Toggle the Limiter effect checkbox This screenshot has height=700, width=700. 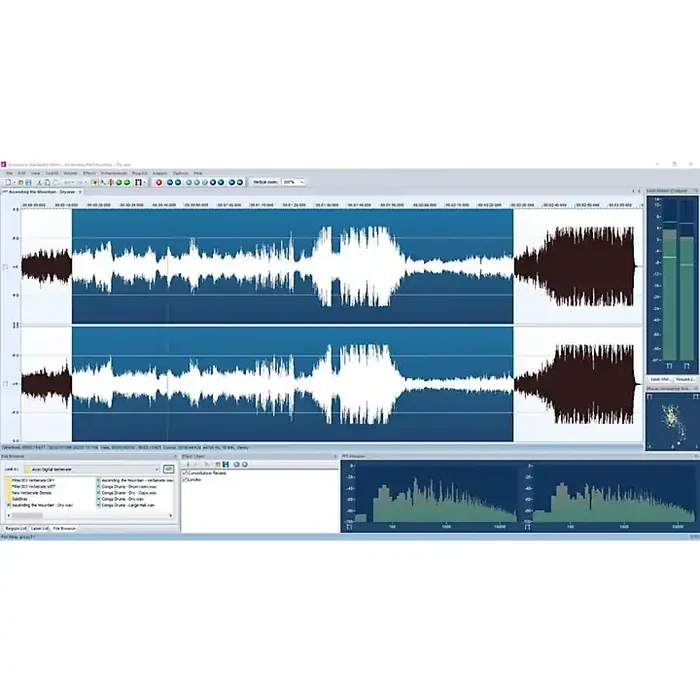pos(185,479)
